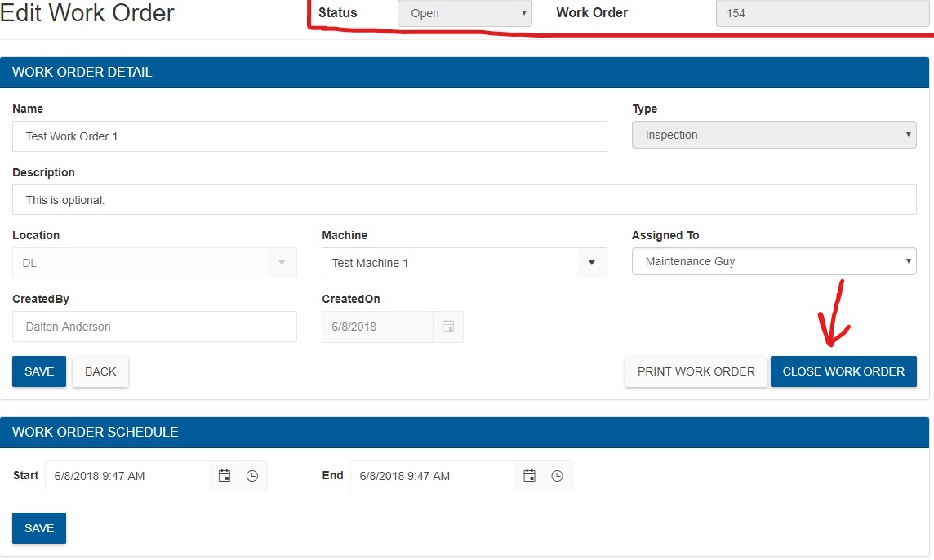Click the Close Work Order button
Image resolution: width=934 pixels, height=560 pixels.
[843, 371]
